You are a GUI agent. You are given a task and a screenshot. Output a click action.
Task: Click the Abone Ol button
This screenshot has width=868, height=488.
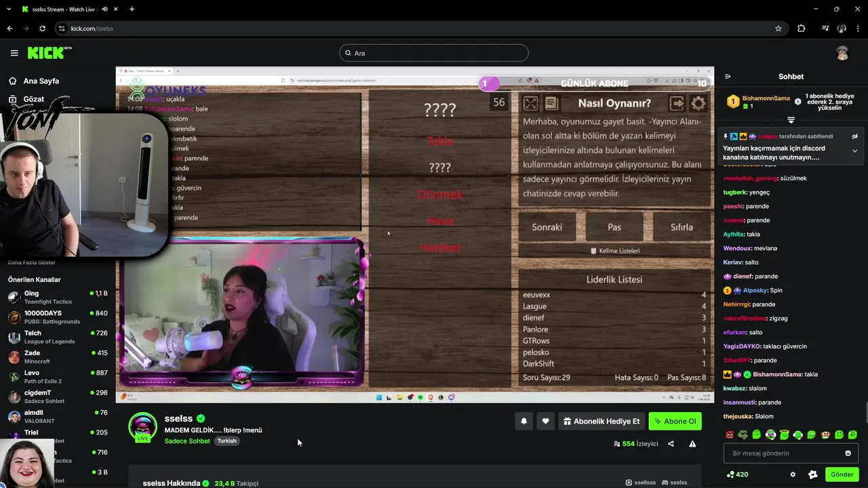coord(675,421)
